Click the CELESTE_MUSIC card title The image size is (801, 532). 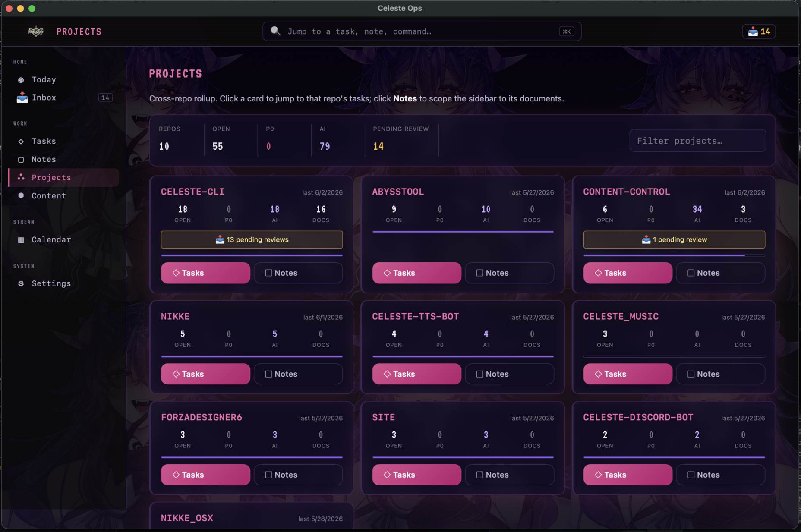(x=621, y=316)
